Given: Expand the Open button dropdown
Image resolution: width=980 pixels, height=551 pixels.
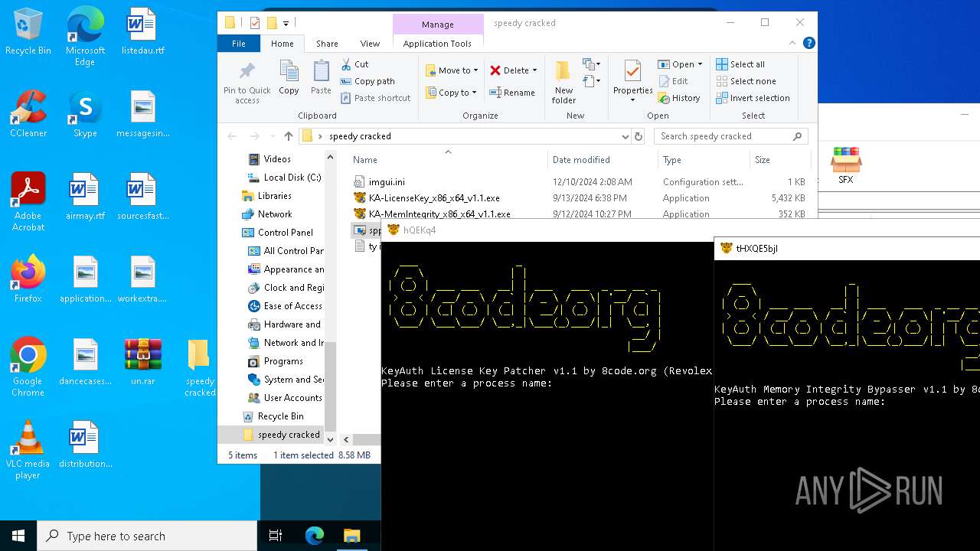Looking at the screenshot, I should [698, 64].
